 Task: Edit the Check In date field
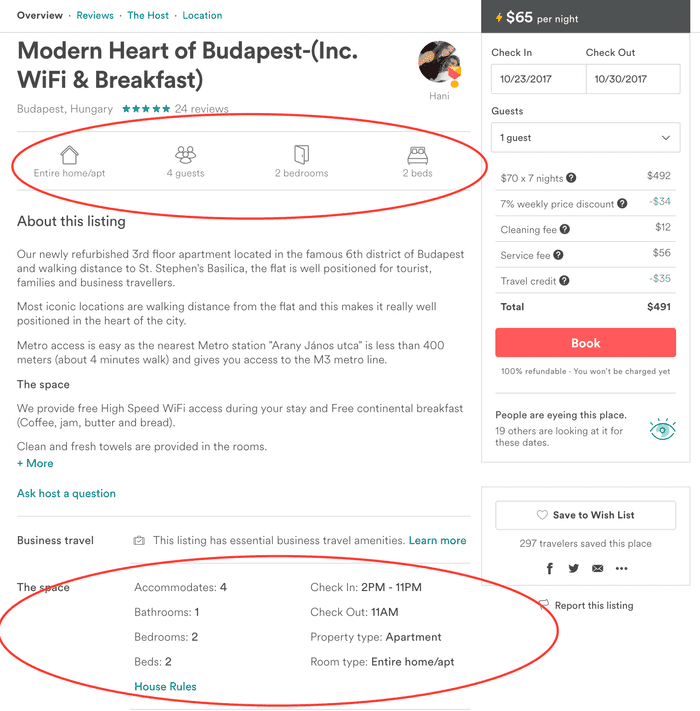(539, 79)
